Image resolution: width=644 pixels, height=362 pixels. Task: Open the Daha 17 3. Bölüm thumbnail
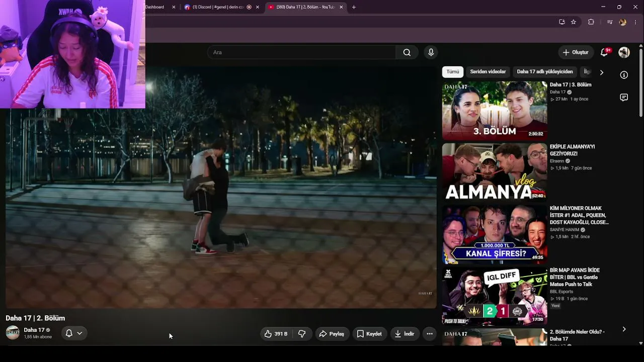point(495,111)
